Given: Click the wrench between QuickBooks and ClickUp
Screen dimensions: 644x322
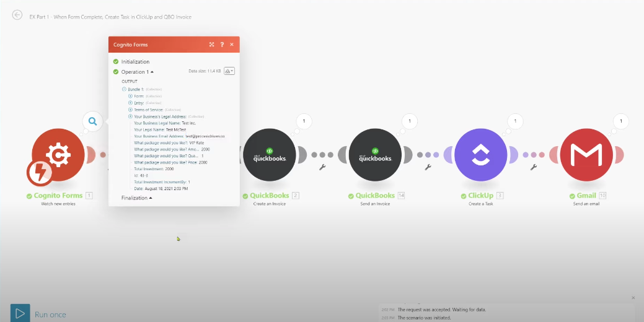Looking at the screenshot, I should point(428,167).
